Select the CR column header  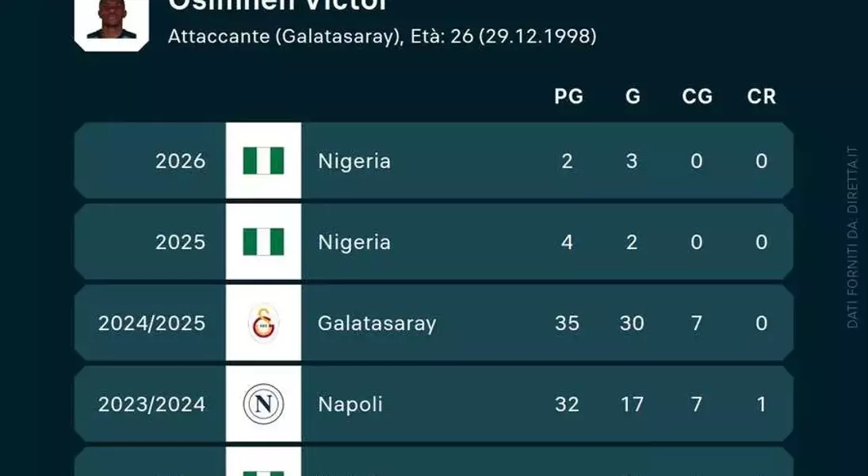(762, 97)
